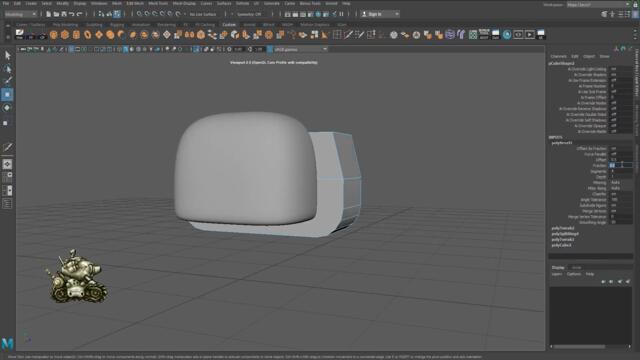Open the Edit Mesh menu
This screenshot has height=360, width=640.
click(135, 3)
